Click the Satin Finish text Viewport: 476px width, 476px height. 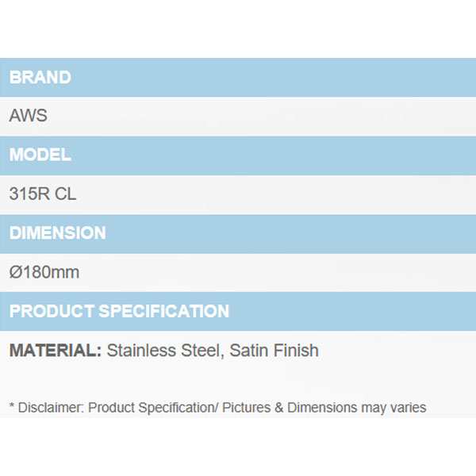(274, 350)
